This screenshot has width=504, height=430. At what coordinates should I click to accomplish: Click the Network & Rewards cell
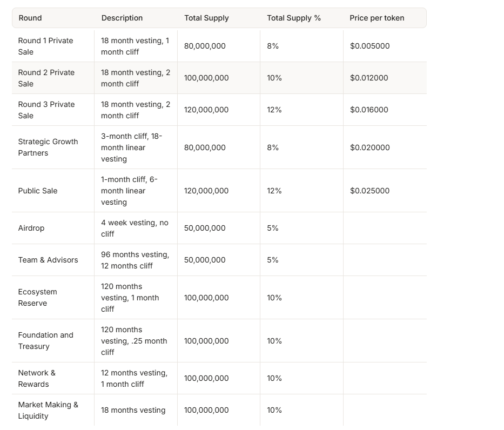pyautogui.click(x=37, y=378)
